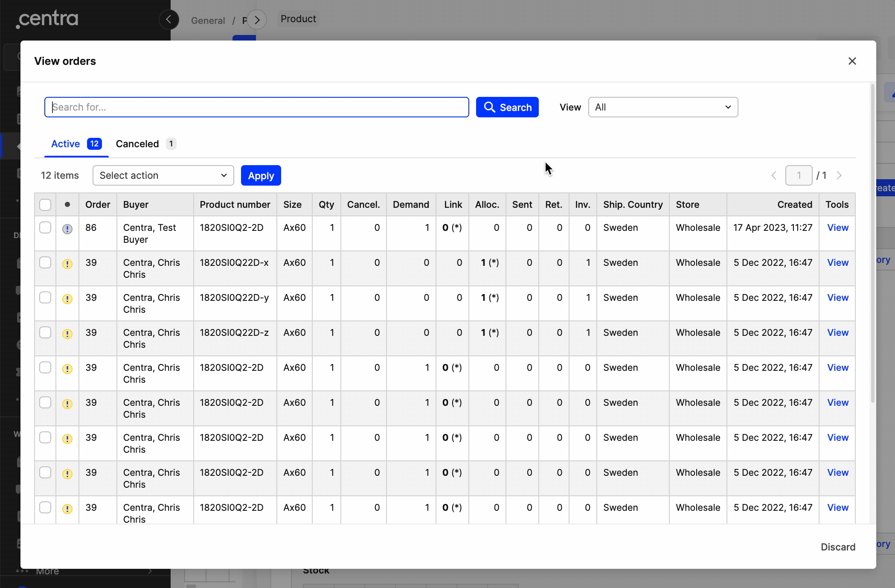This screenshot has height=588, width=895.
Task: Click yellow warning icon on 1820SI0Q22D-x row
Action: pos(67,264)
